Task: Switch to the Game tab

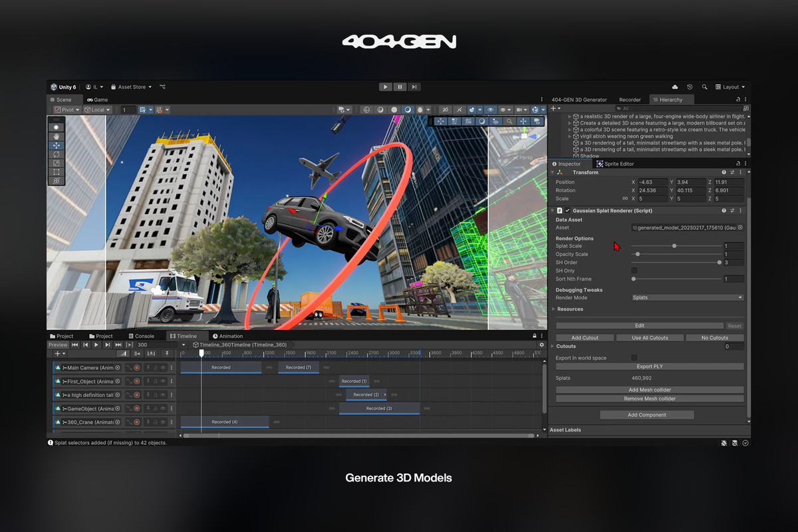Action: point(97,100)
